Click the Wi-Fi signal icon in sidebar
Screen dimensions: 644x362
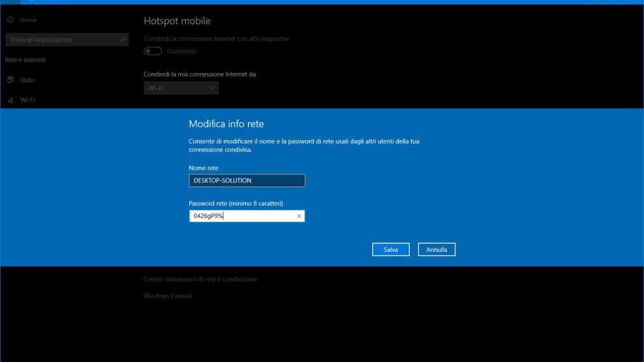pos(10,100)
